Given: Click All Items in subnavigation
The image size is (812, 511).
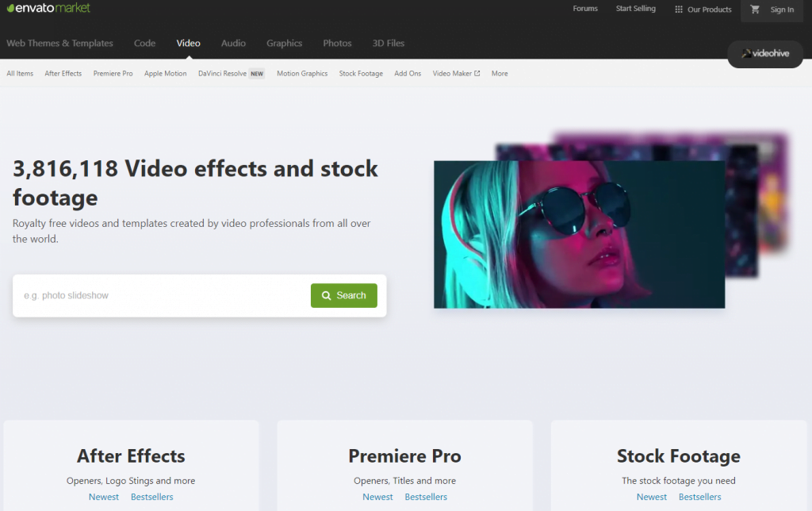Looking at the screenshot, I should (x=20, y=74).
